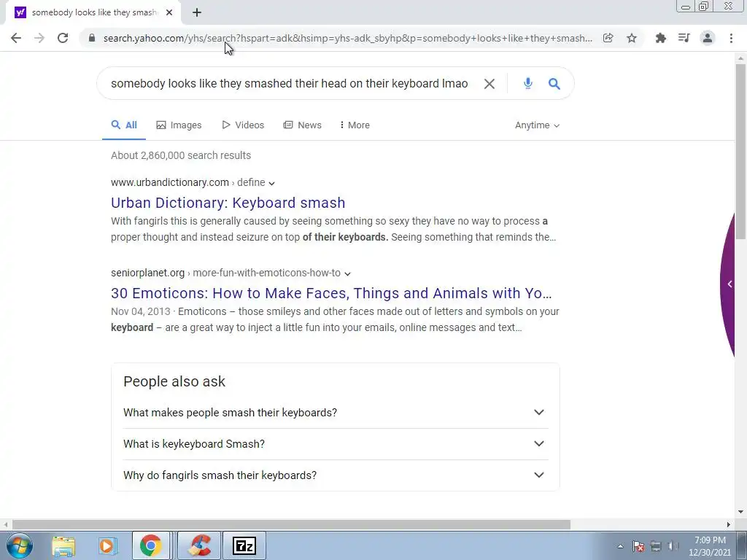Viewport: 747px width, 560px height.
Task: Click the horizontal scrollbar thumb
Action: (x=291, y=525)
